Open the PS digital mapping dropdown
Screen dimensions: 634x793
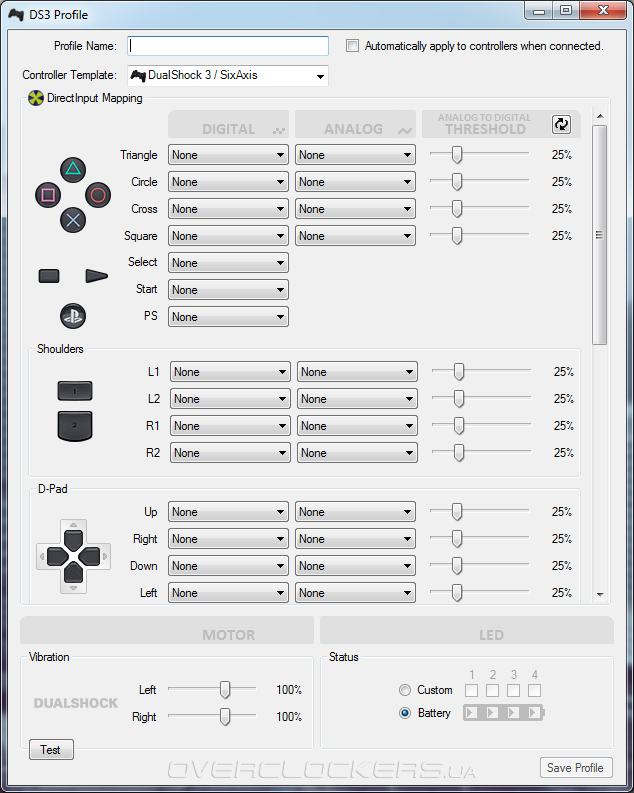[x=229, y=317]
